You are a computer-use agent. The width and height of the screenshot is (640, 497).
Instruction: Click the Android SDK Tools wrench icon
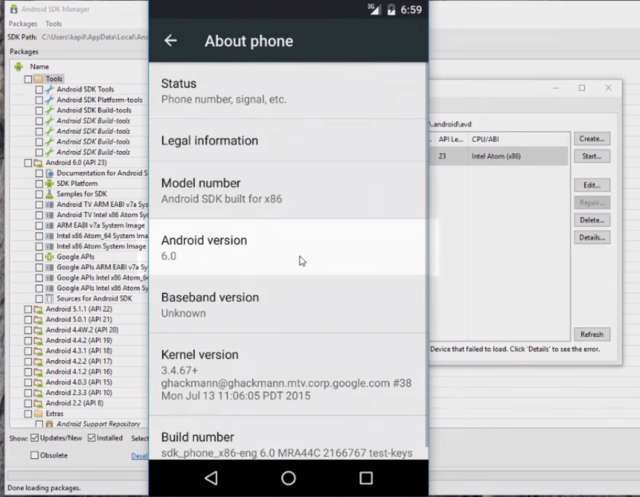coord(50,89)
